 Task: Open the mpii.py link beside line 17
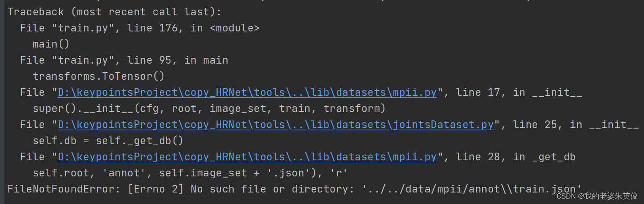pyautogui.click(x=247, y=92)
